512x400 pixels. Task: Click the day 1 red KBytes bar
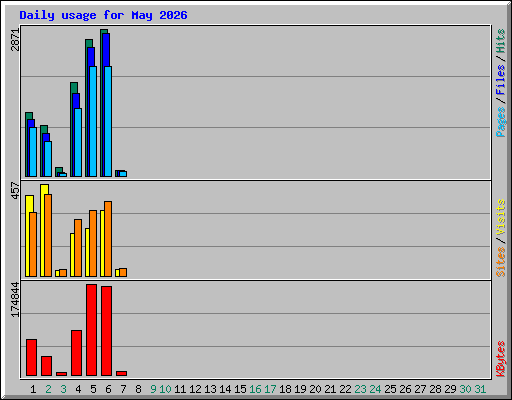(31, 358)
